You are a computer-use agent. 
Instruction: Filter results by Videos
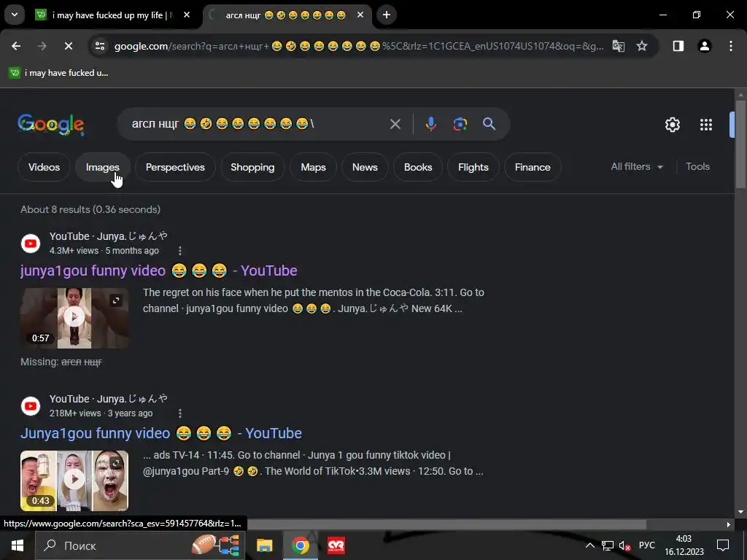(x=44, y=167)
